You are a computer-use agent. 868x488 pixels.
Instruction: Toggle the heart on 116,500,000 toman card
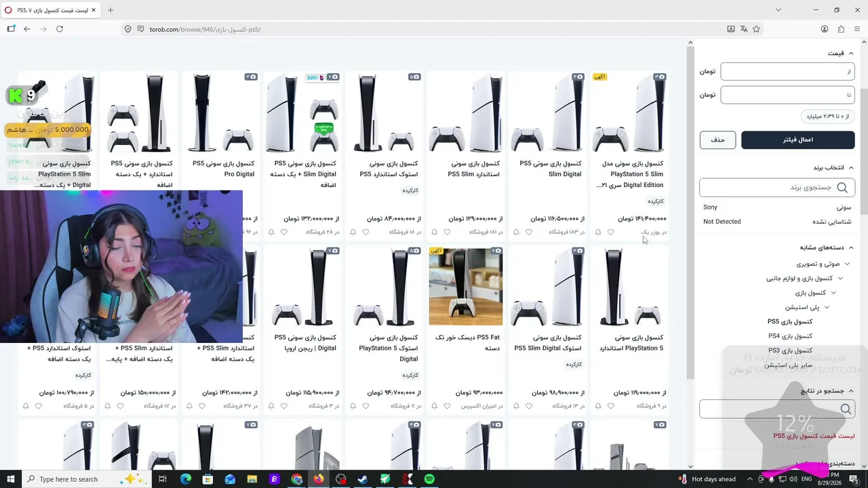pos(529,232)
